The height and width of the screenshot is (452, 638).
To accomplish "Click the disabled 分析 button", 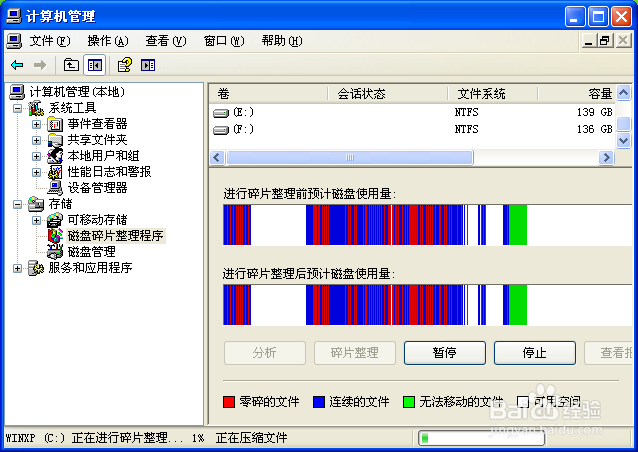I will coord(265,353).
